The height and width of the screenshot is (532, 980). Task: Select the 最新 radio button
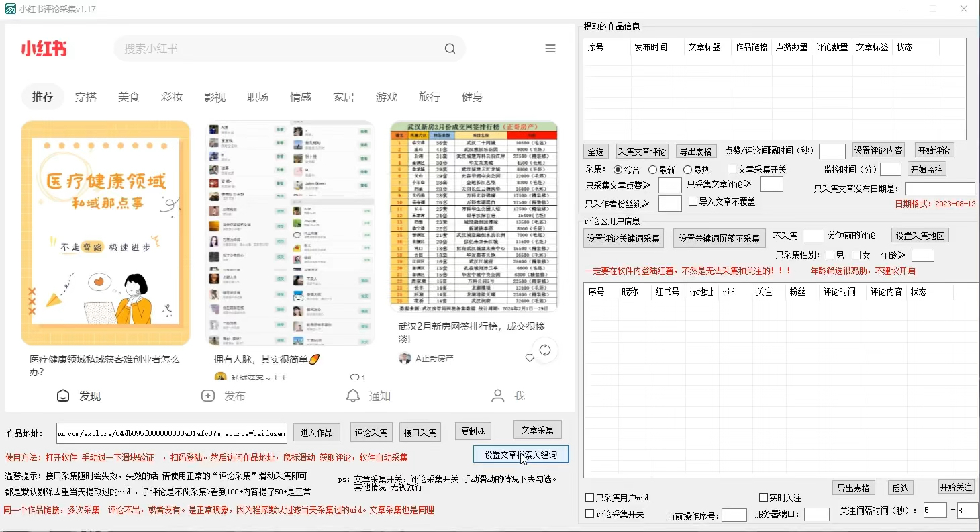click(x=652, y=170)
